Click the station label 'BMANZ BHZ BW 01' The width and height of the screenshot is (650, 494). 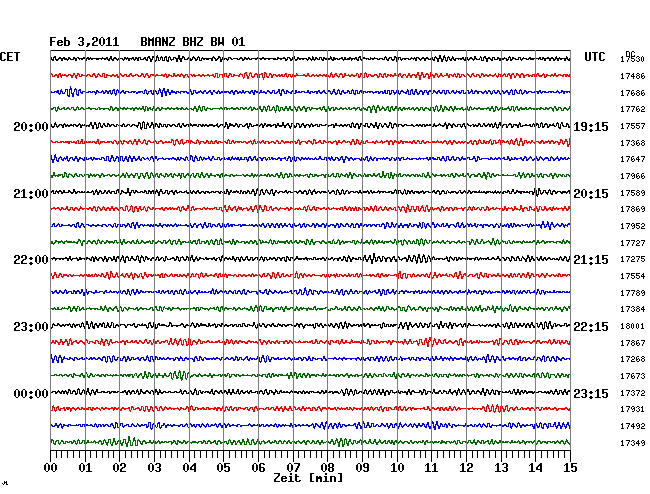point(193,42)
